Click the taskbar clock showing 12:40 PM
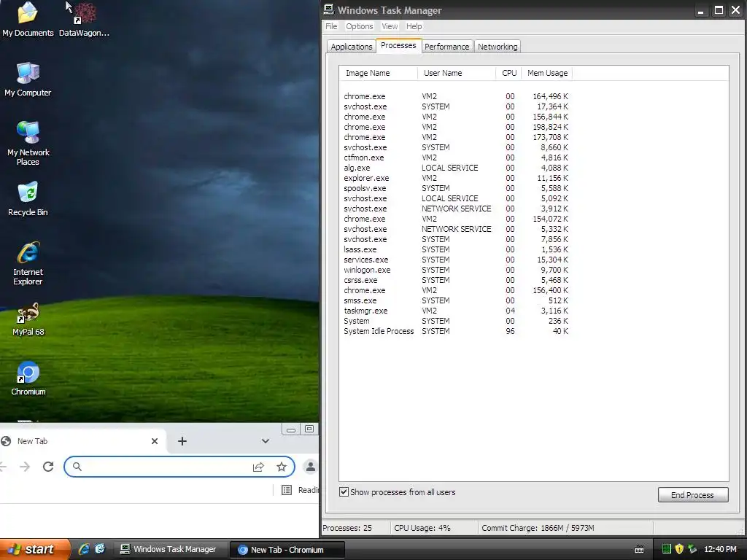 720,549
